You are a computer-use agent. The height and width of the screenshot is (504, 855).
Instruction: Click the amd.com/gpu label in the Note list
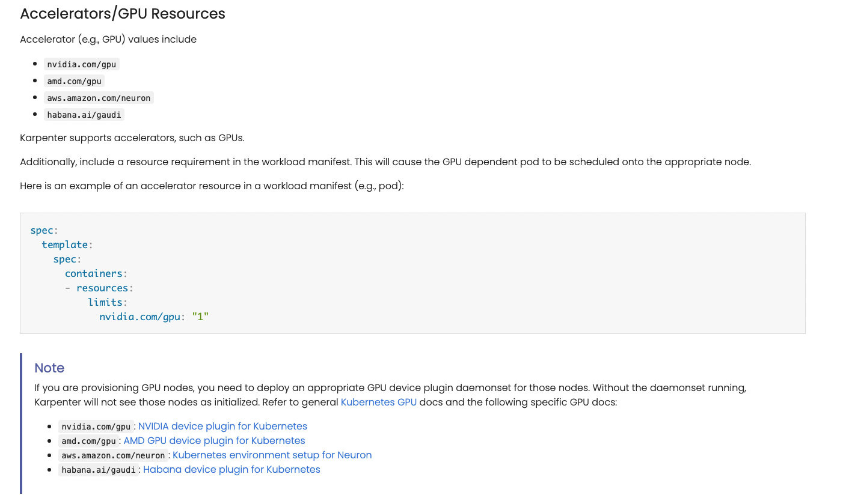89,441
